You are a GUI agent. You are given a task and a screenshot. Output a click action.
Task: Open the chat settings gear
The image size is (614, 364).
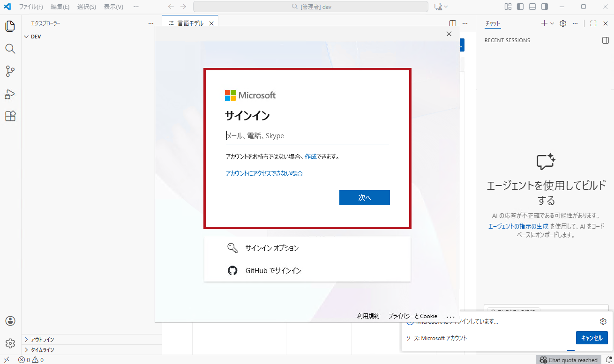click(x=562, y=23)
